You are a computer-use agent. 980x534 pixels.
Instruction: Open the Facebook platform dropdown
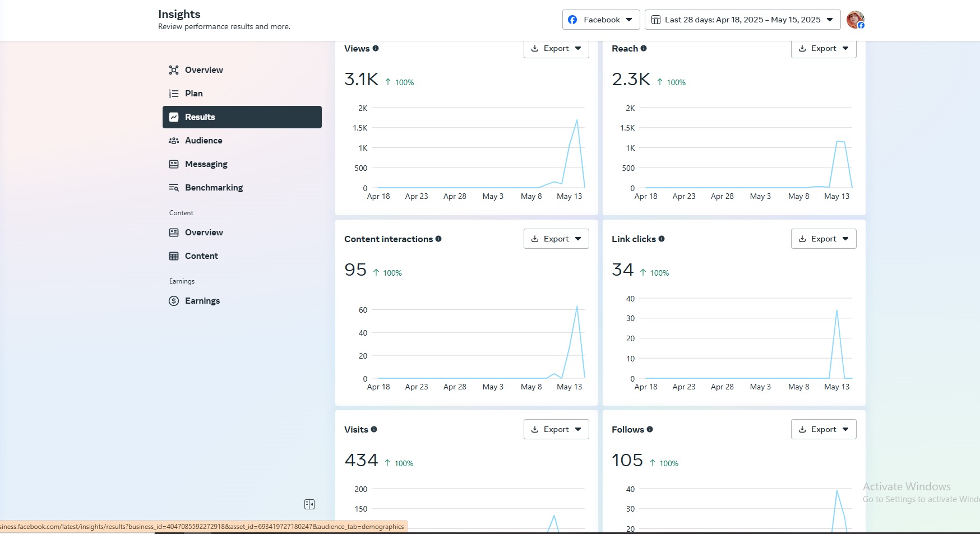(601, 20)
